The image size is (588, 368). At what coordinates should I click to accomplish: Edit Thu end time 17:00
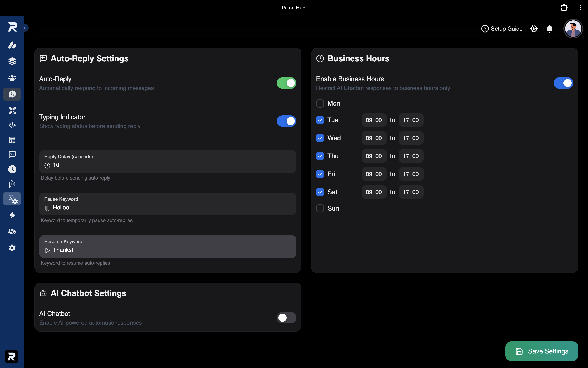tap(411, 156)
